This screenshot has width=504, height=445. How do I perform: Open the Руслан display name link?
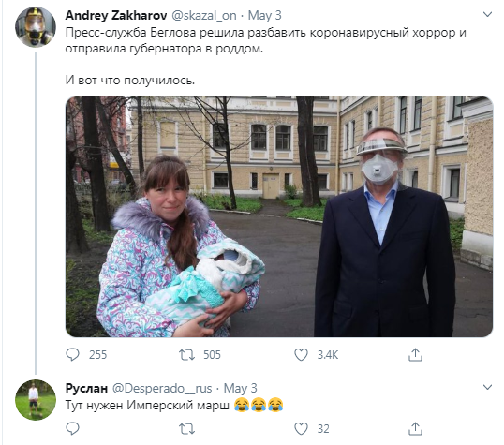[86, 388]
